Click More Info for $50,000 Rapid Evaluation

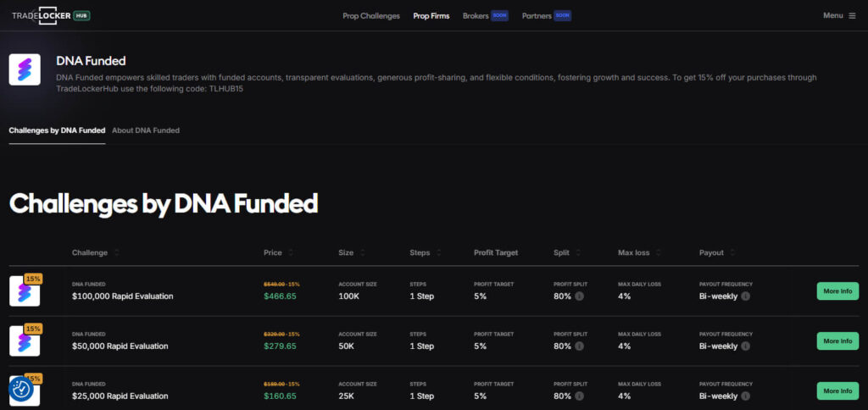tap(837, 341)
